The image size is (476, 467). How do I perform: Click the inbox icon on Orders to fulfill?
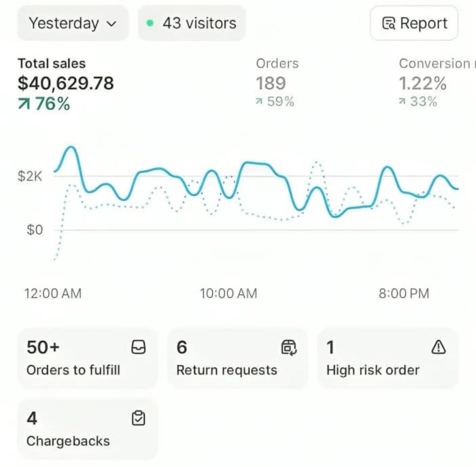138,347
